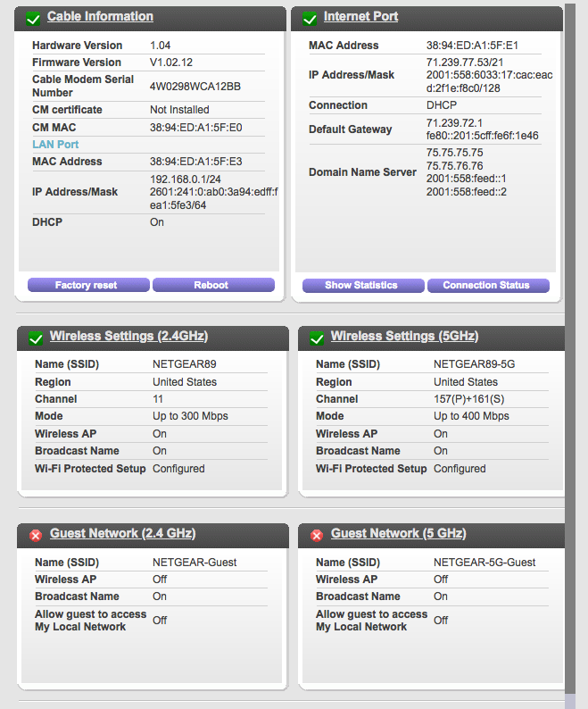The width and height of the screenshot is (588, 709).
Task: Click Internet IP 71.239.77.53/21
Action: 465,63
